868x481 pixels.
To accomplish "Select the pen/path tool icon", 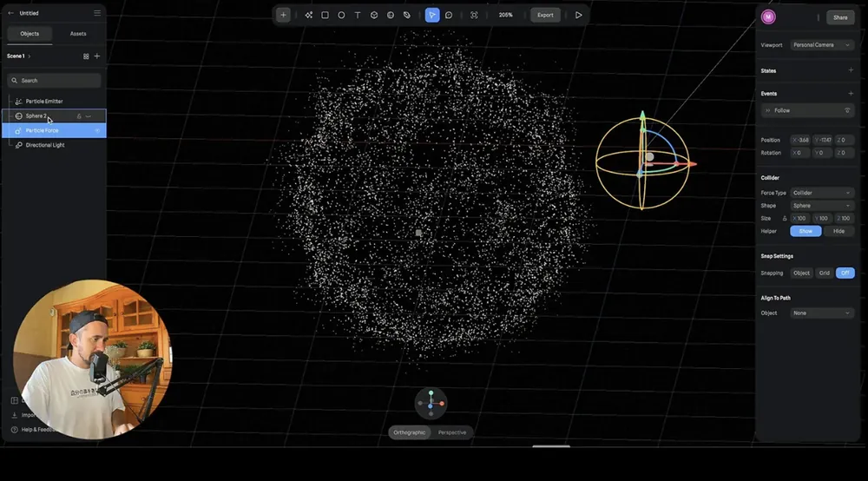I will point(407,15).
